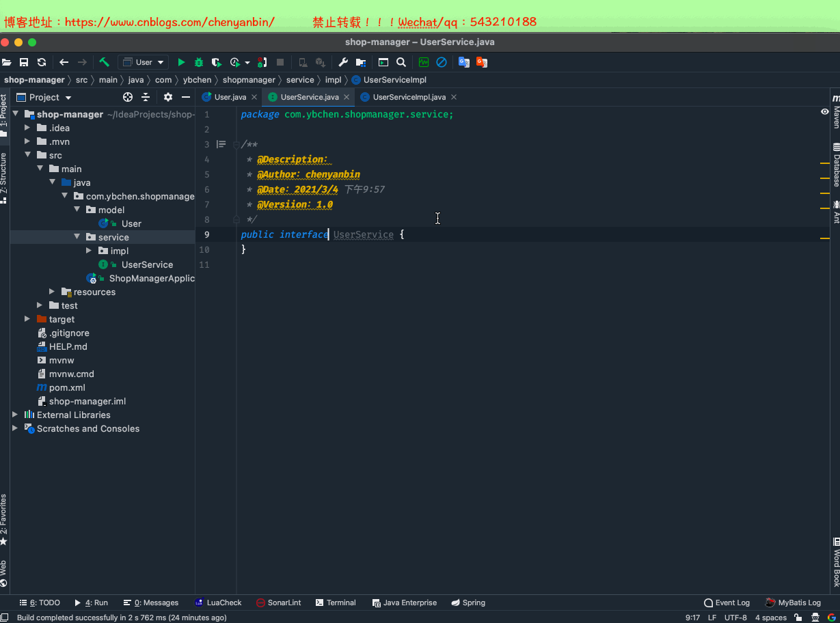This screenshot has width=840, height=623.
Task: Toggle the Database tool window
Action: pos(835,165)
